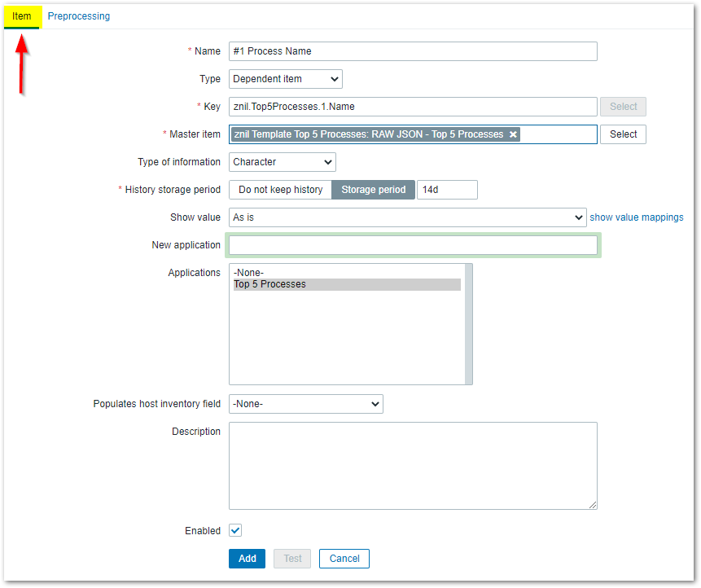Remove the selected master item tag
This screenshot has height=588, width=701.
click(513, 134)
